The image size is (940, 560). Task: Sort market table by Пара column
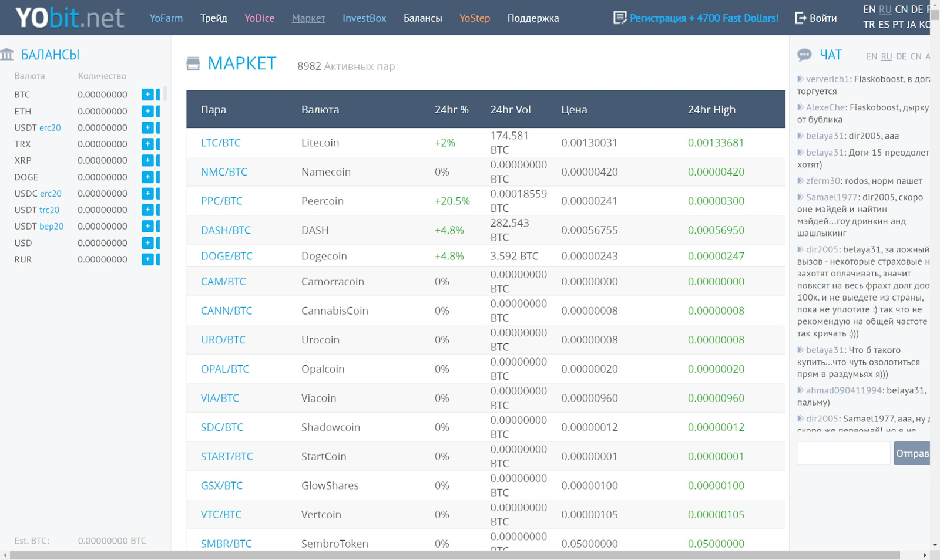[213, 110]
